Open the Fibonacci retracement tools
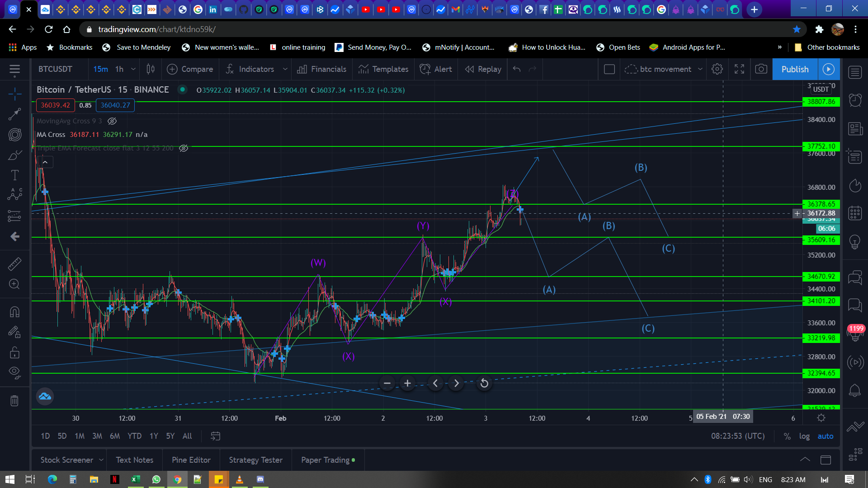Viewport: 868px width, 488px height. [14, 135]
